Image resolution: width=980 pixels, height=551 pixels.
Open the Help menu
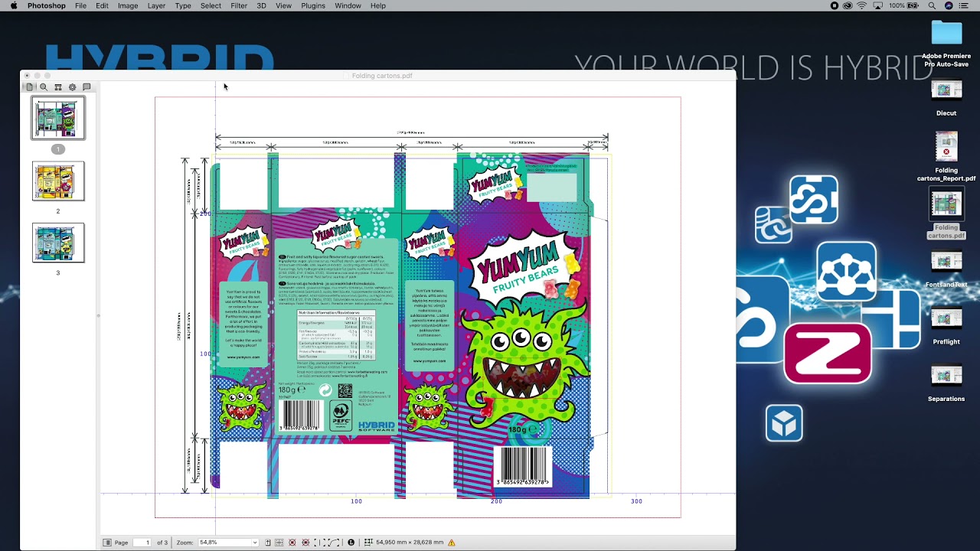[x=378, y=5]
